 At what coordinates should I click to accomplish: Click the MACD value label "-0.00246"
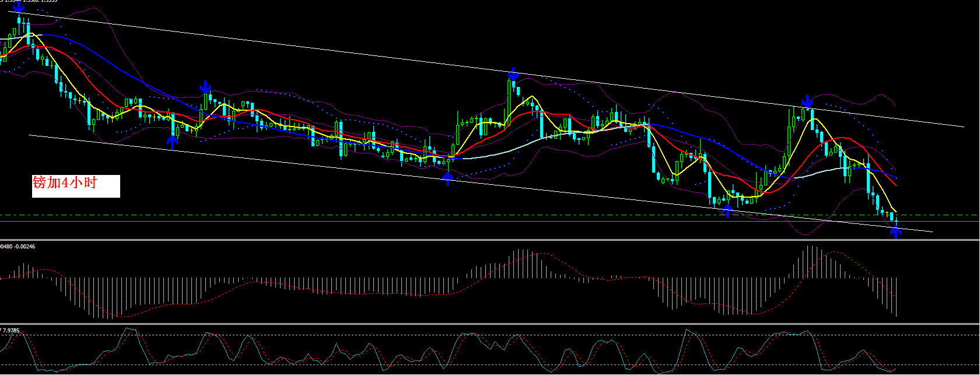(x=25, y=247)
